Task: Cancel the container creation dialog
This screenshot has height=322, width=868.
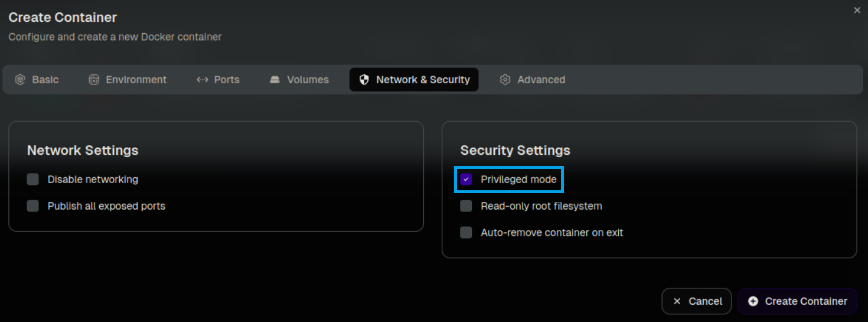Action: [x=697, y=301]
